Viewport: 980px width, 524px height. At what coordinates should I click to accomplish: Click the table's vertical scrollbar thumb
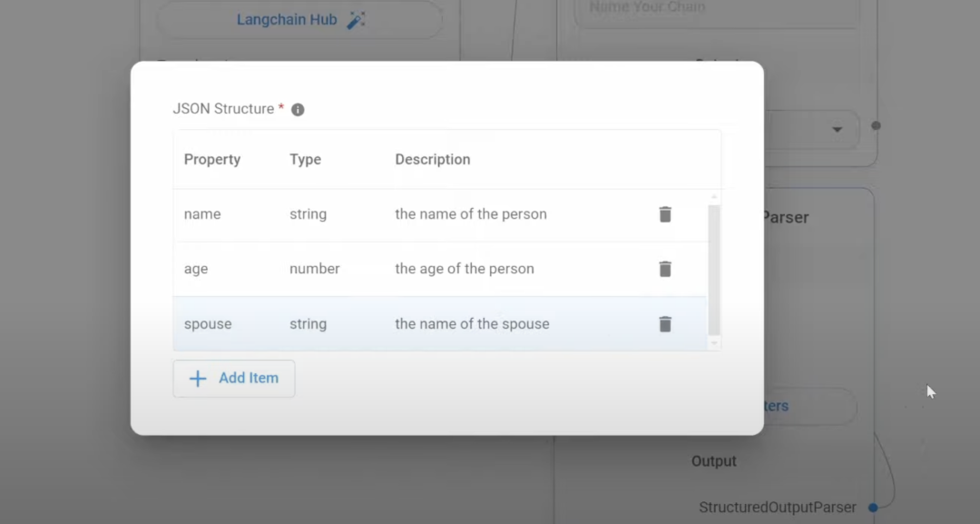pyautogui.click(x=714, y=268)
